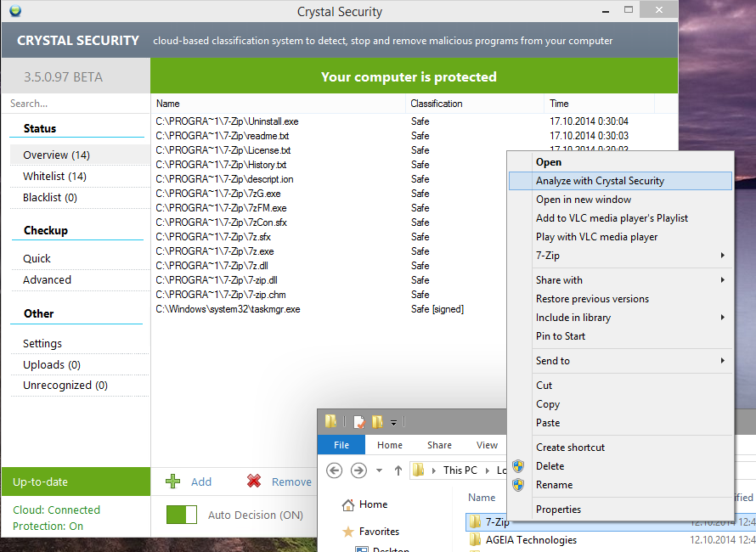Select Home in Explorer navigation pane
Image resolution: width=756 pixels, height=552 pixels.
coord(373,504)
